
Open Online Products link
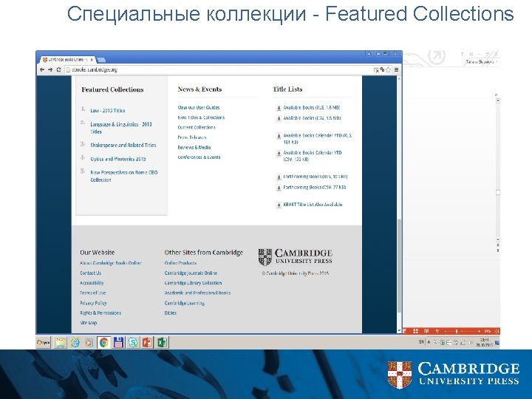pyautogui.click(x=180, y=263)
